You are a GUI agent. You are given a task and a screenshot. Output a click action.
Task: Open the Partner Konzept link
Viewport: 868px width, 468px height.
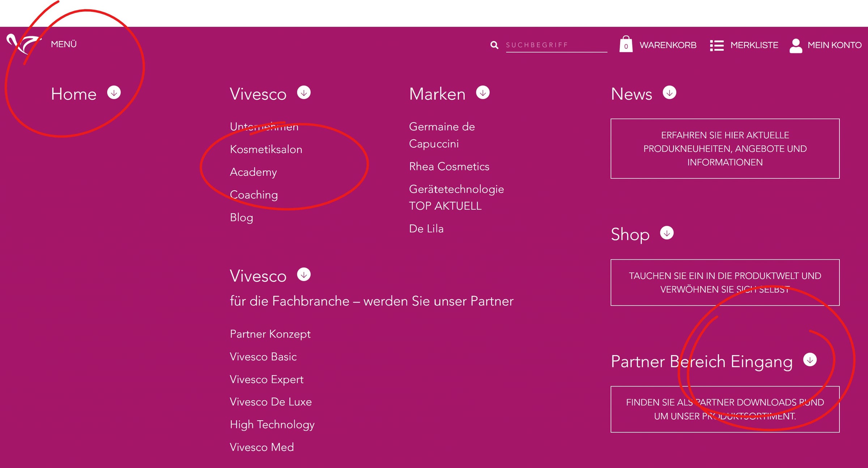(x=270, y=334)
